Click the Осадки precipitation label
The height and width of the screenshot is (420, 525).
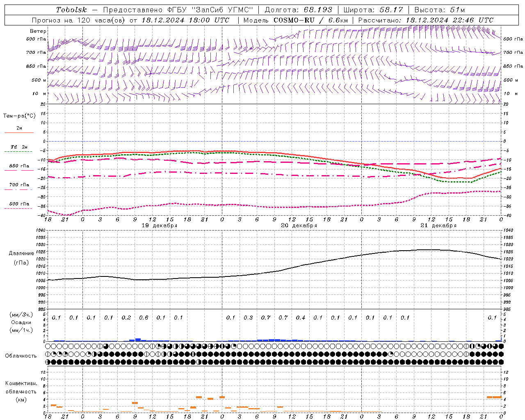click(x=21, y=322)
